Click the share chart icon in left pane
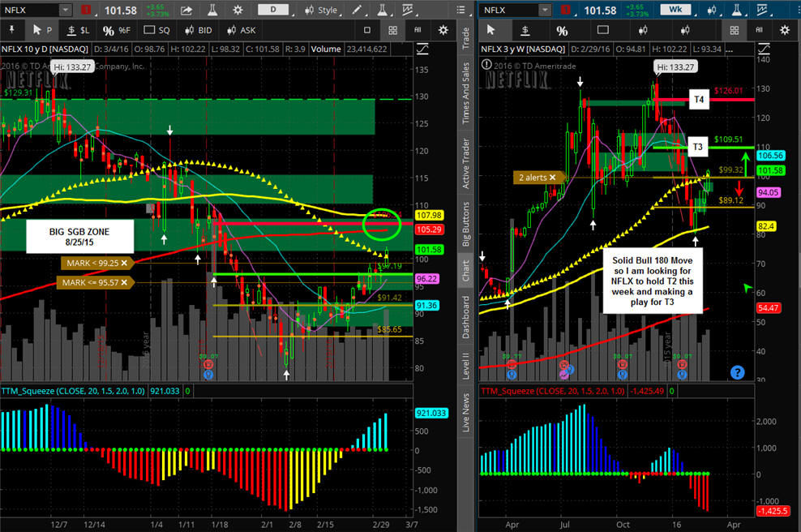Screen dimensions: 801x532 186,11
